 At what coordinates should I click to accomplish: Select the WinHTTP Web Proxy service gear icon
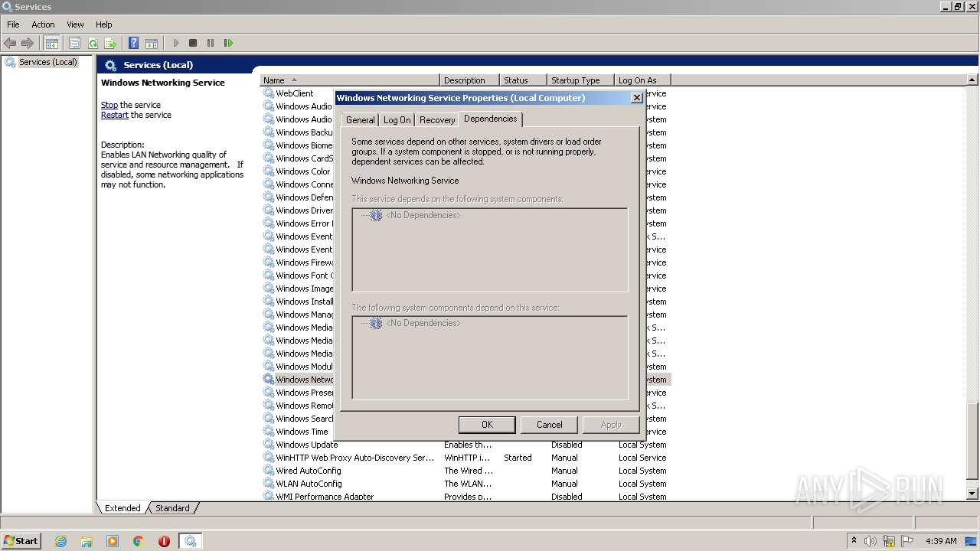[x=269, y=458]
